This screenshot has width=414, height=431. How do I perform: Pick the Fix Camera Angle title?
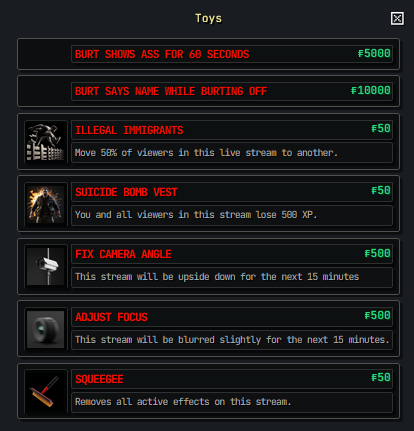click(123, 254)
